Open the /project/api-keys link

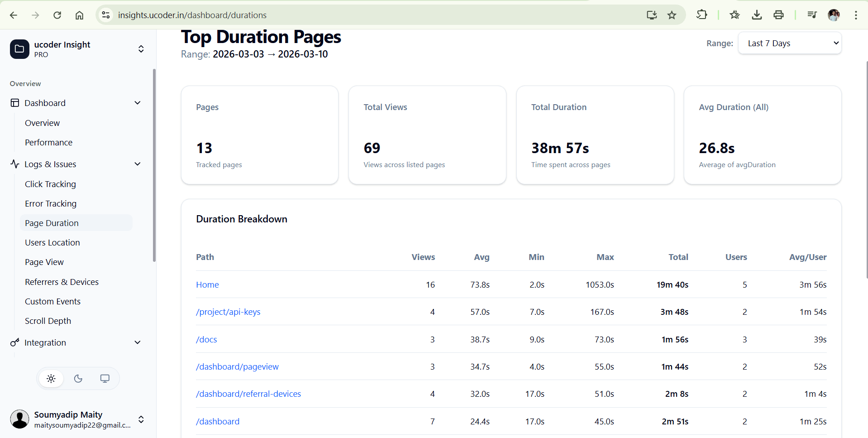(228, 312)
